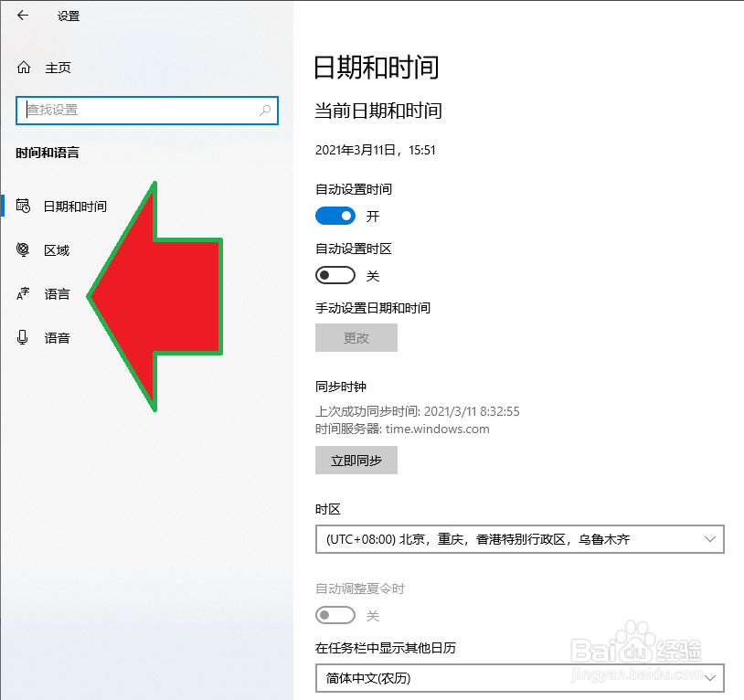Click the 当前日期和时间 subheading

click(378, 111)
